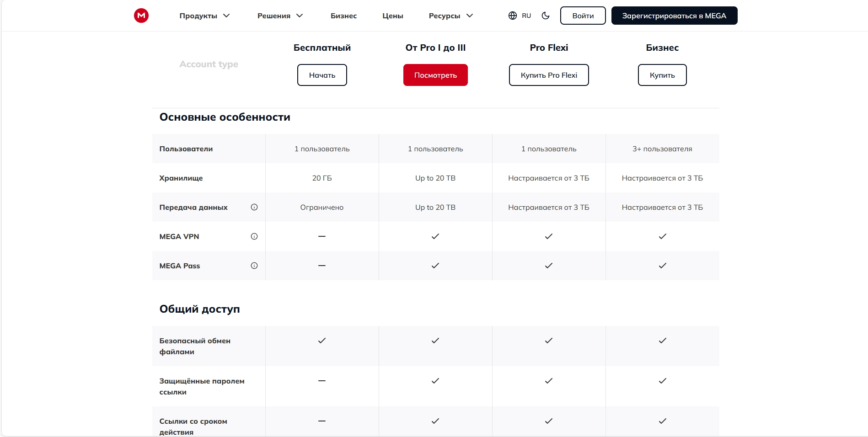Viewport: 868px width, 437px height.
Task: Click Купить under the Бизнес plan
Action: pos(662,75)
